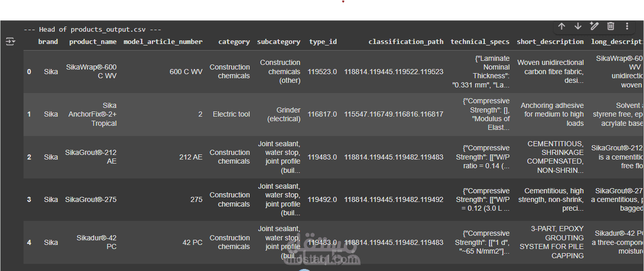Click the Grinder (electrical) subcategory cell
Screen dimensions: 644x271
tap(284, 115)
